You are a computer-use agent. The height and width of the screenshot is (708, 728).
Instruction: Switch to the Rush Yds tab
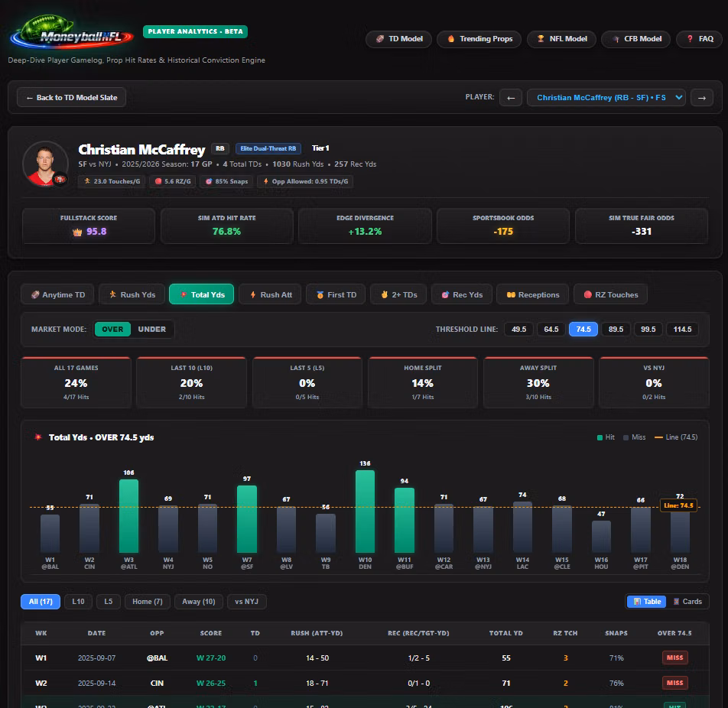132,294
